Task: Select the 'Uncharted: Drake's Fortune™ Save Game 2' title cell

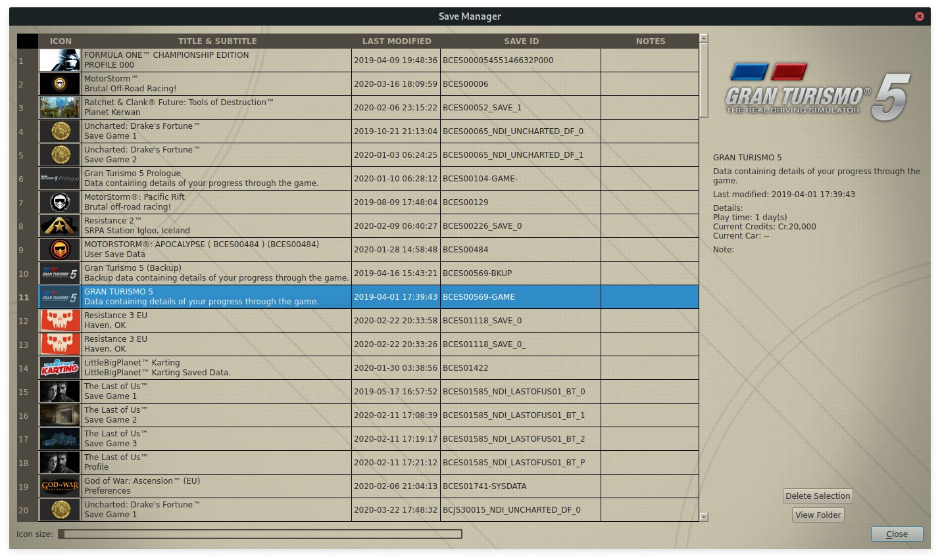Action: tap(217, 155)
